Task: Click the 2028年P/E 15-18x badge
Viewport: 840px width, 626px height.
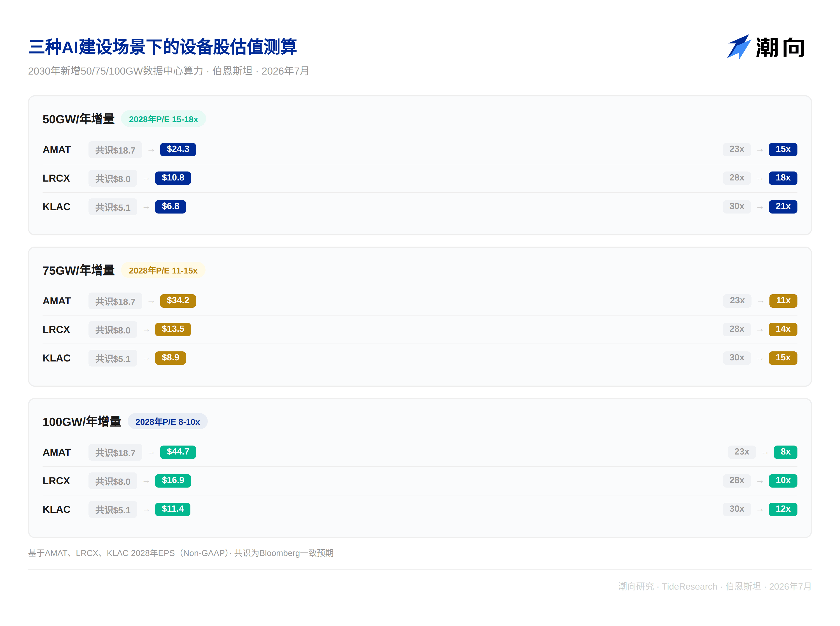Action: click(x=164, y=119)
